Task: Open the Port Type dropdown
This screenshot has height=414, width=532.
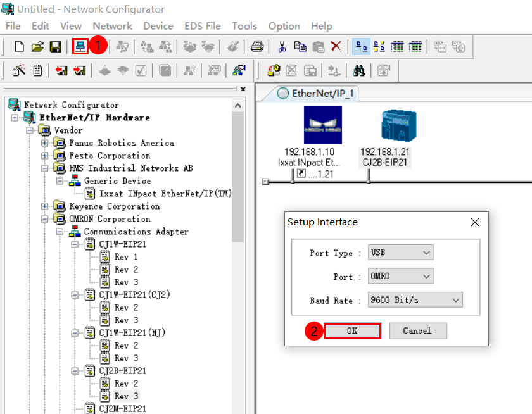Action: click(400, 252)
